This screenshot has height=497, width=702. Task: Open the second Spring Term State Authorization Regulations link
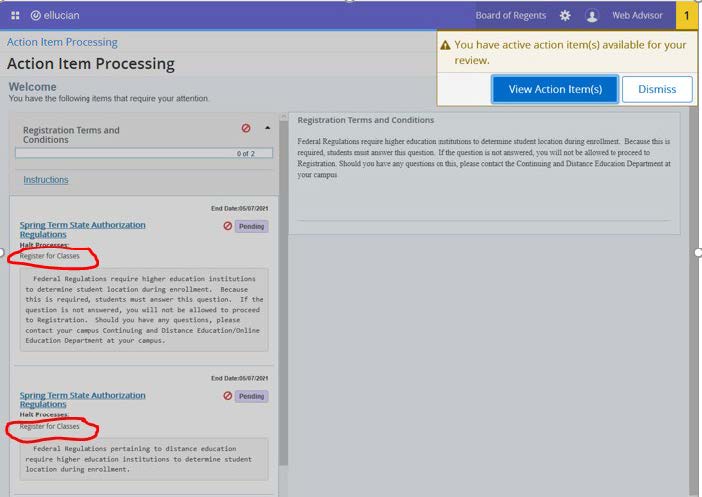pyautogui.click(x=82, y=399)
